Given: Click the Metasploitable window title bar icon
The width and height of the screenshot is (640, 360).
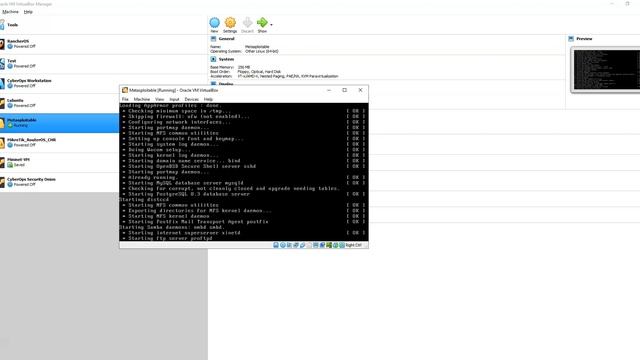Looking at the screenshot, I should point(125,90).
